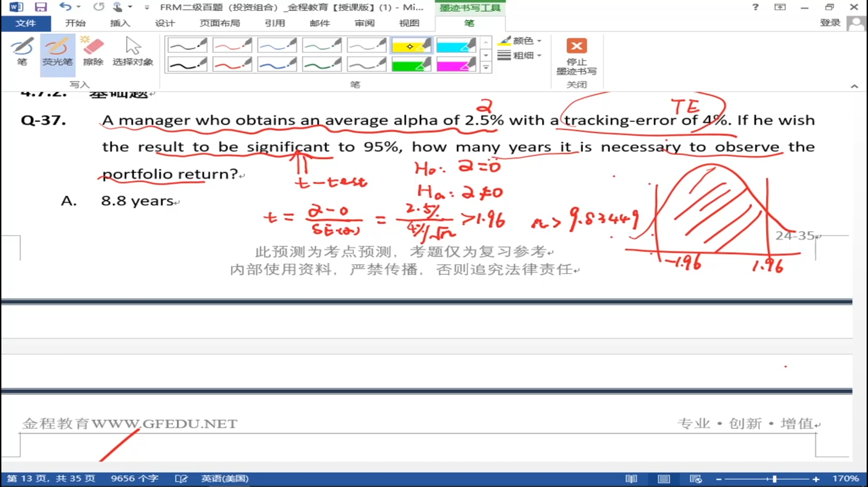Open the Word Help question mark icon
868x487 pixels.
click(755, 7)
